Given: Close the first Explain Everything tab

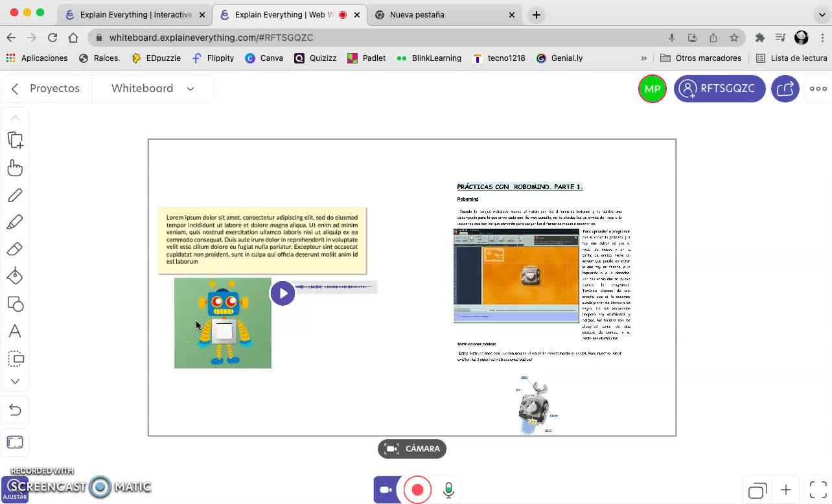Looking at the screenshot, I should 202,14.
